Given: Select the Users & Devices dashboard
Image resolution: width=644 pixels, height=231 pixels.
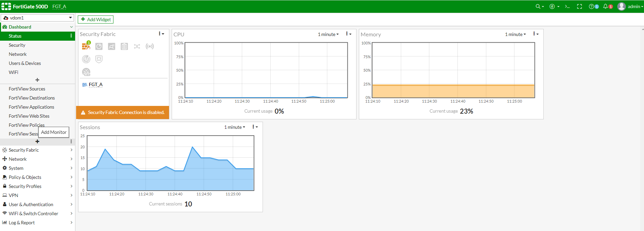Looking at the screenshot, I should 25,63.
